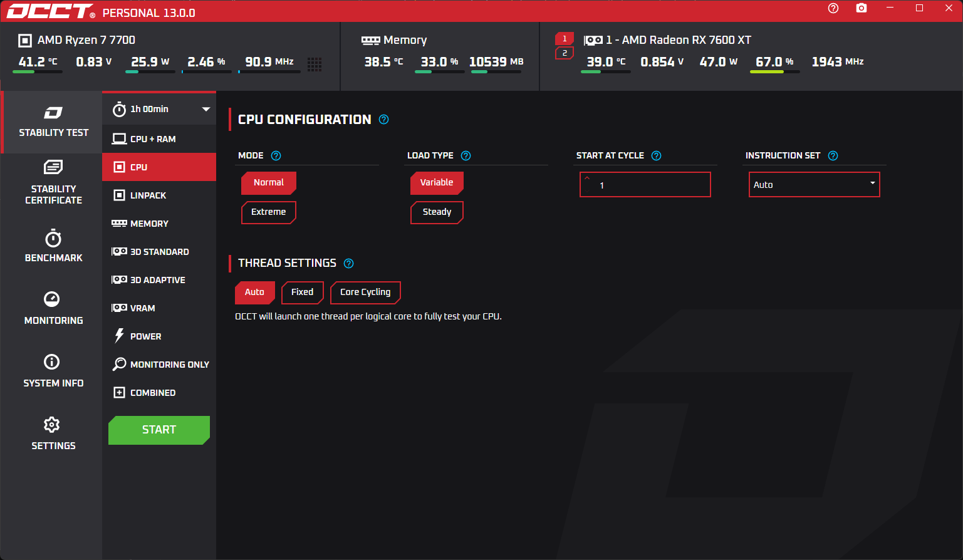The width and height of the screenshot is (963, 560).
Task: Set thread settings to Fixed
Action: 302,293
